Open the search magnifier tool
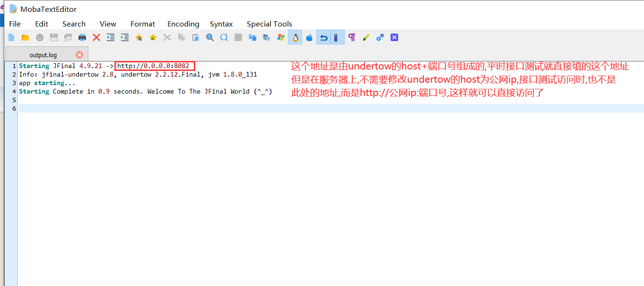644x286 pixels. click(x=209, y=37)
